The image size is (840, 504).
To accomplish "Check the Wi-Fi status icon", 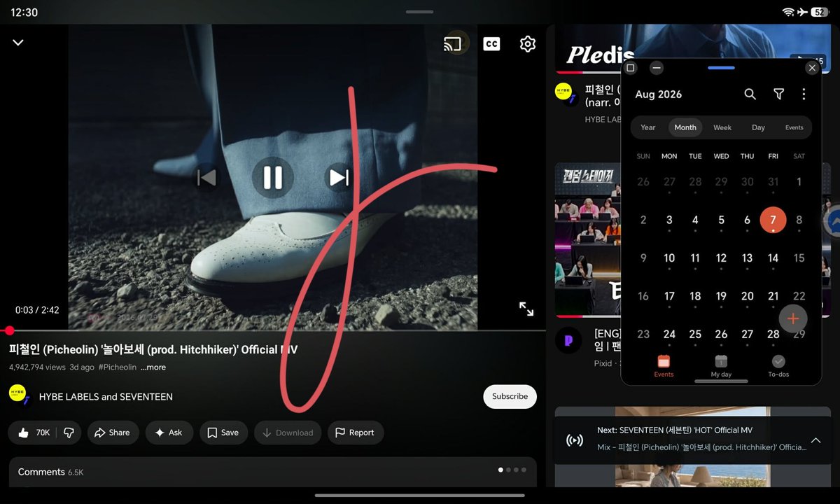I will click(788, 12).
